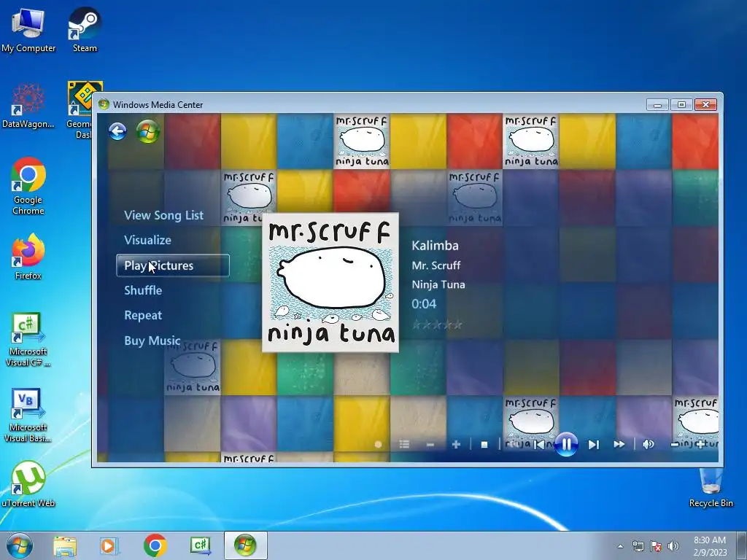
Task: Open the Media Center green start logo
Action: pos(148,131)
